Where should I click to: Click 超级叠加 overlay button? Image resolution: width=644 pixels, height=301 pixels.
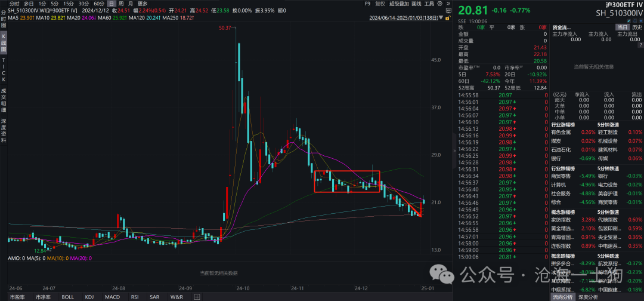(x=399, y=4)
